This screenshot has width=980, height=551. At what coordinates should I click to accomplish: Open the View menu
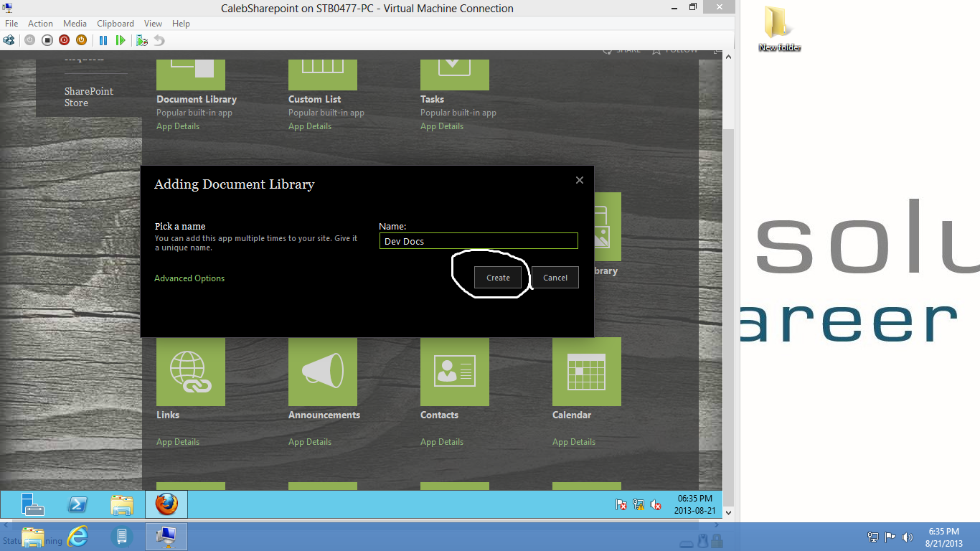coord(153,24)
